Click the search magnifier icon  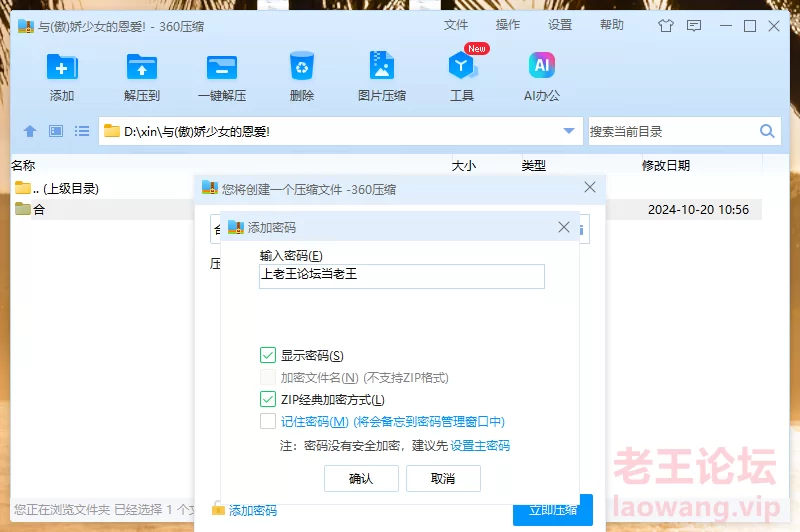coord(767,131)
